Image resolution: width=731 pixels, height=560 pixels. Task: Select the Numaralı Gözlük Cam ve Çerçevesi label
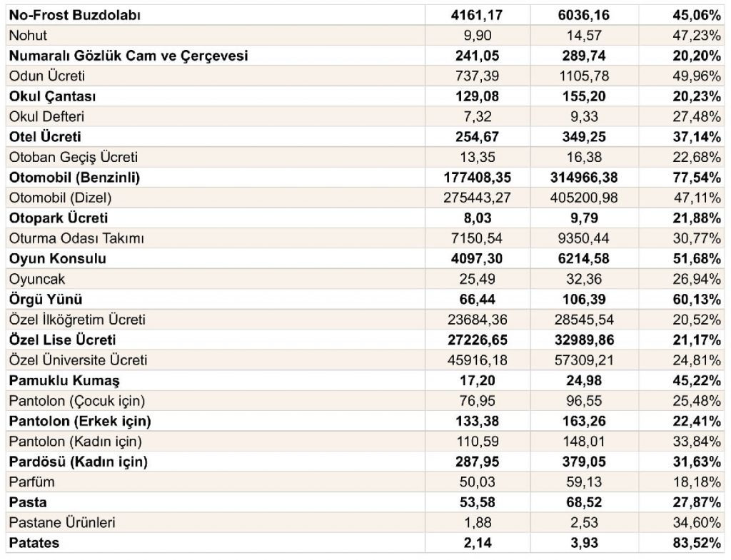[x=128, y=56]
